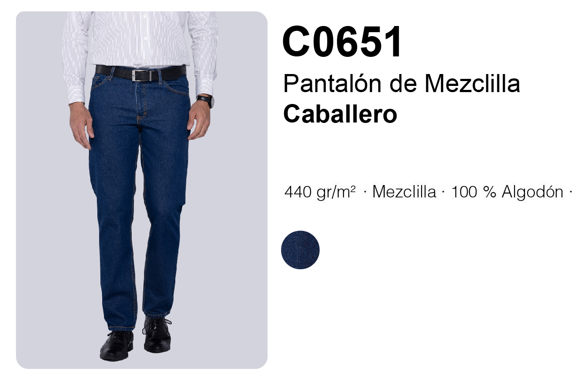
Task: Open the jeans product photo
Action: coord(141,190)
